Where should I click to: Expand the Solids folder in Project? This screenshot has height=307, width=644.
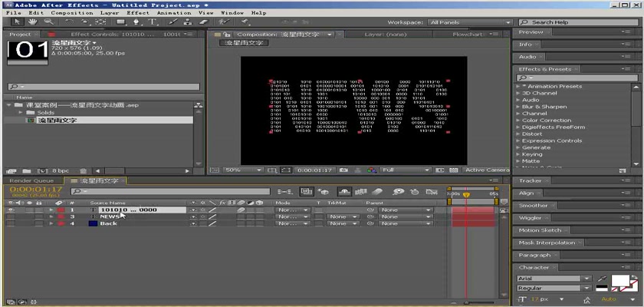[x=19, y=112]
